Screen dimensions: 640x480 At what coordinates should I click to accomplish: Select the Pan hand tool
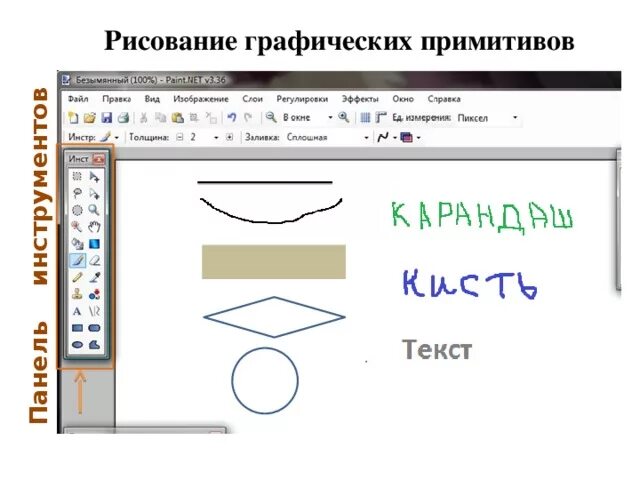pos(94,227)
